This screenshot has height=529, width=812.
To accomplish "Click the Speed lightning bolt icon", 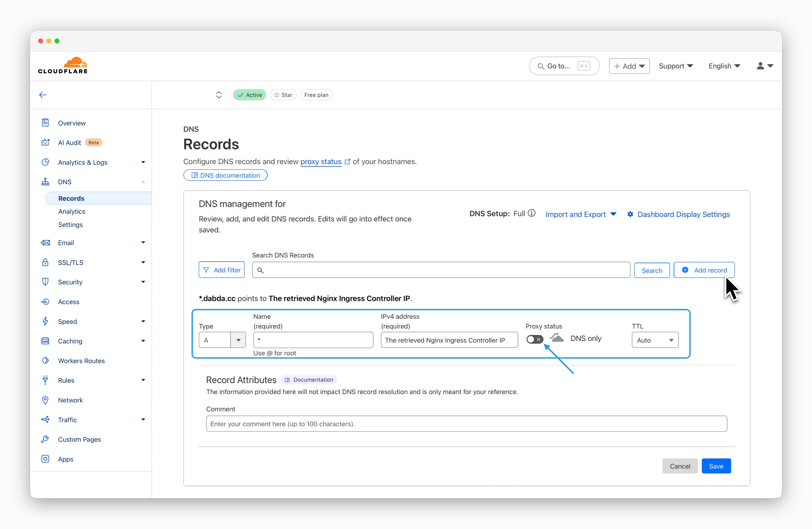I will (x=45, y=321).
